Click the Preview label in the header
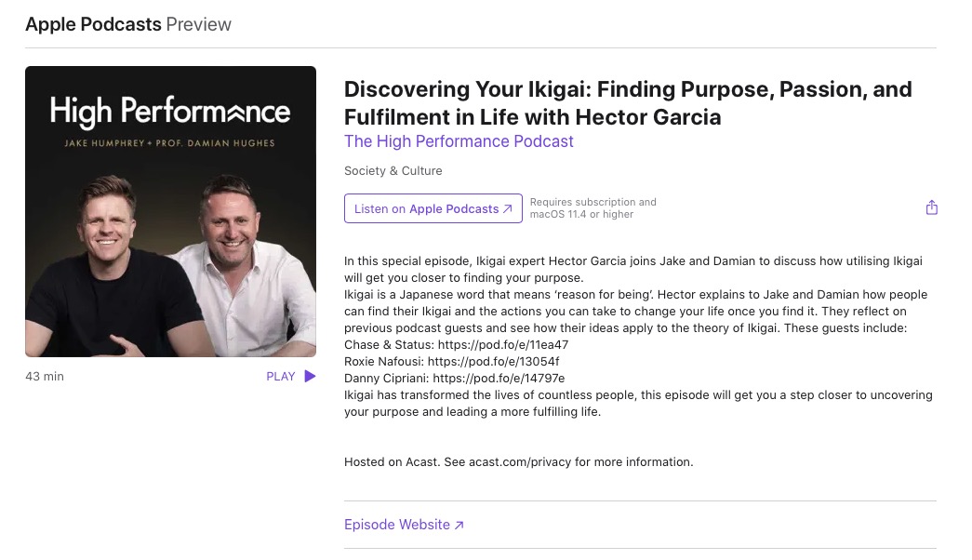Image resolution: width=972 pixels, height=560 pixels. (198, 24)
